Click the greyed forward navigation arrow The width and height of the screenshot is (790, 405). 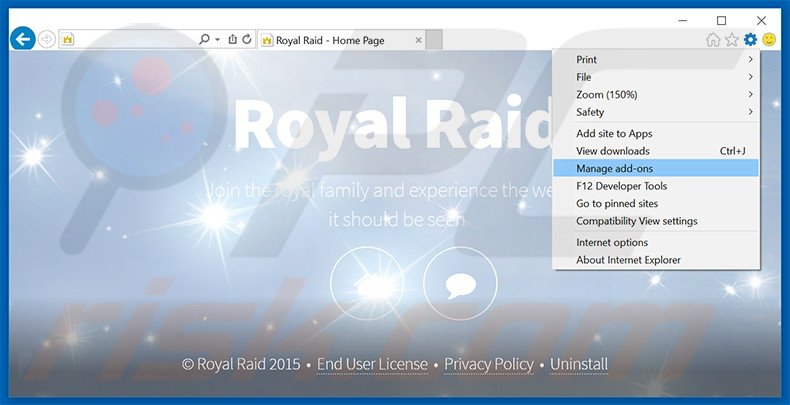coord(47,39)
